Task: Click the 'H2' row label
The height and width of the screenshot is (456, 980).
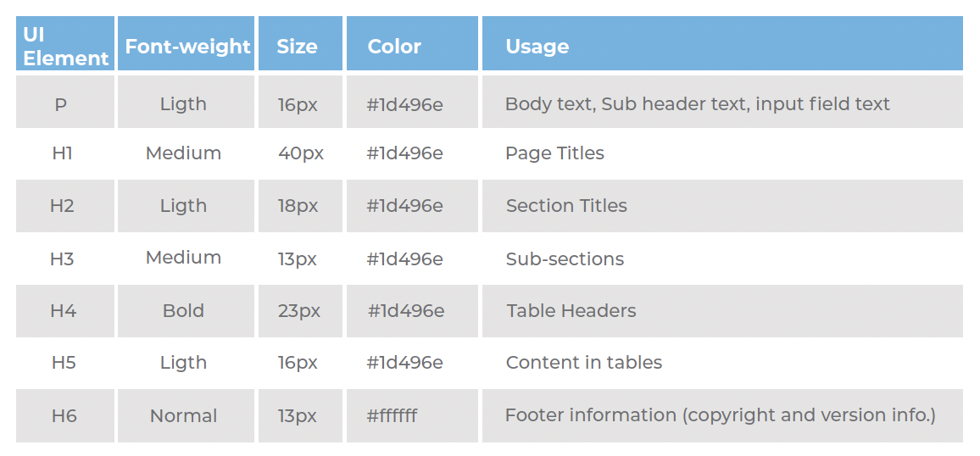Action: [x=62, y=206]
